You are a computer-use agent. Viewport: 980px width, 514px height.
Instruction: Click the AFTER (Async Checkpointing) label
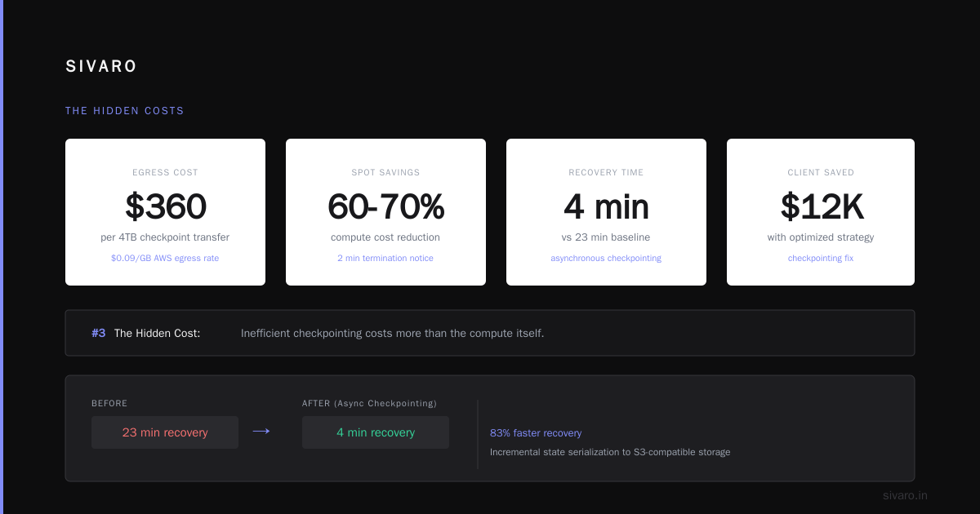tap(369, 403)
